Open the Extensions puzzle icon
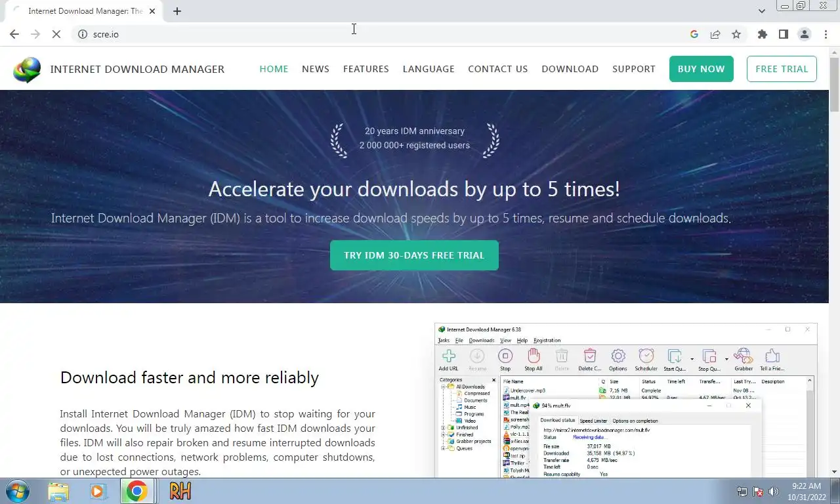This screenshot has height=504, width=840. [762, 34]
